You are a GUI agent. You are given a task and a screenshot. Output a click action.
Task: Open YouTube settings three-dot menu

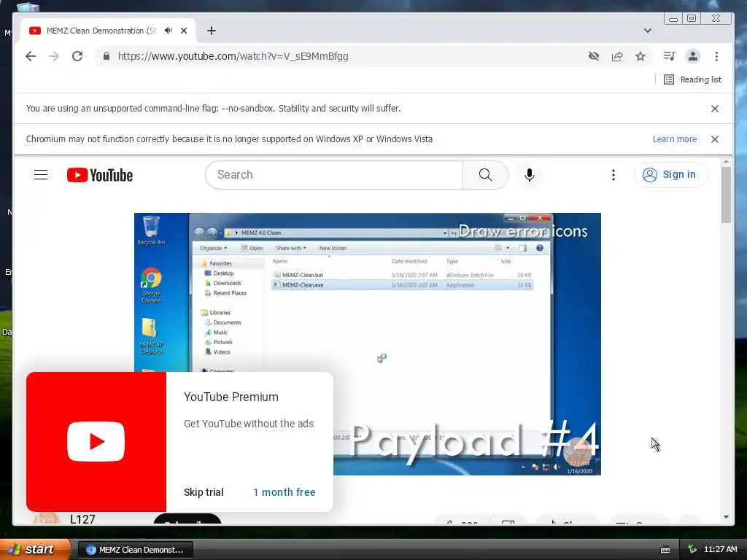pos(613,175)
